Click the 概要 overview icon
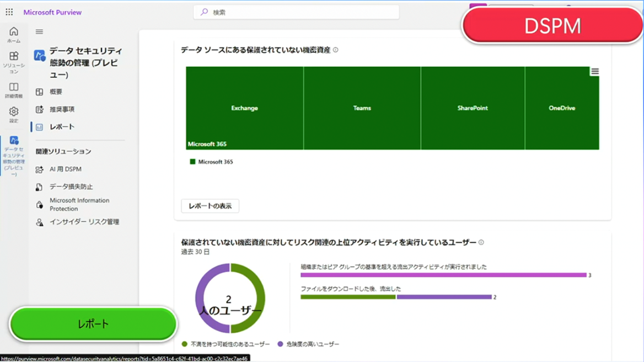644x362 pixels. pyautogui.click(x=40, y=92)
